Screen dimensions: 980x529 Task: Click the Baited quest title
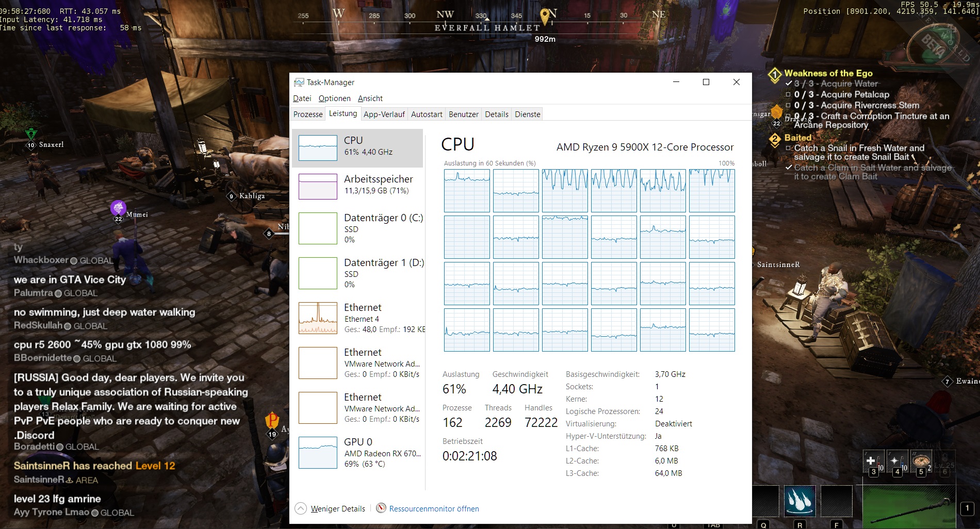click(x=798, y=138)
